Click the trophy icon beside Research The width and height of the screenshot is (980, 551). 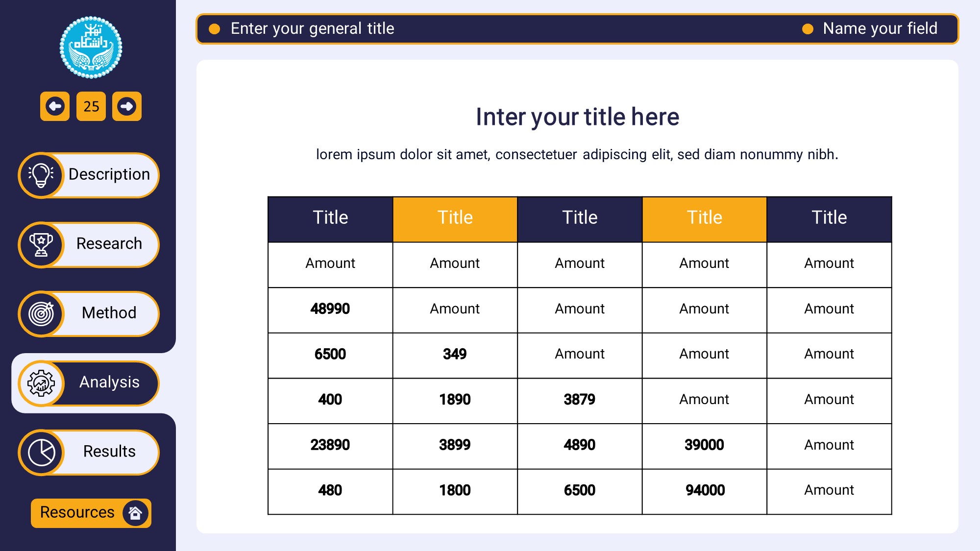click(x=42, y=244)
